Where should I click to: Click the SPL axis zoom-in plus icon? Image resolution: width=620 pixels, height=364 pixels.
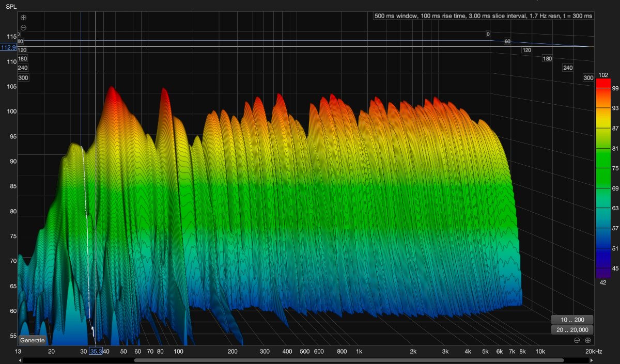pyautogui.click(x=23, y=18)
